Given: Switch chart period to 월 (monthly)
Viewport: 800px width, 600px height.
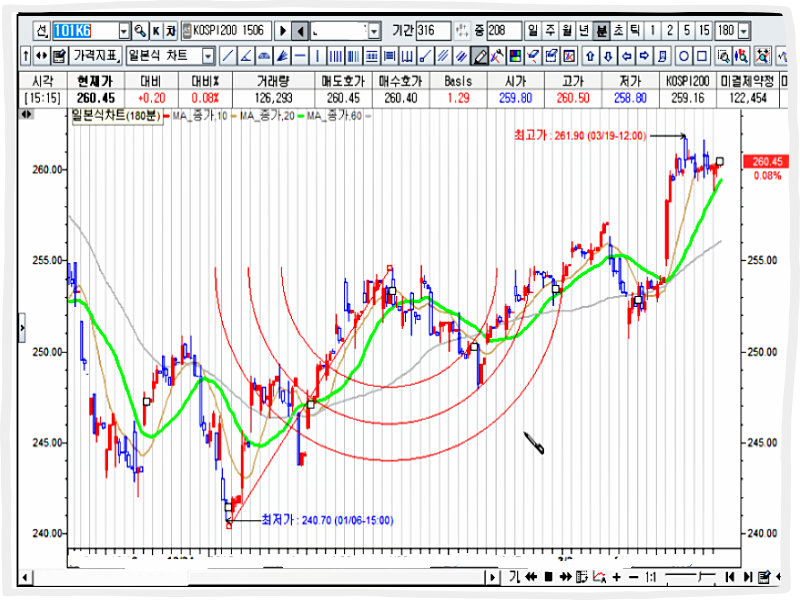Looking at the screenshot, I should click(567, 31).
